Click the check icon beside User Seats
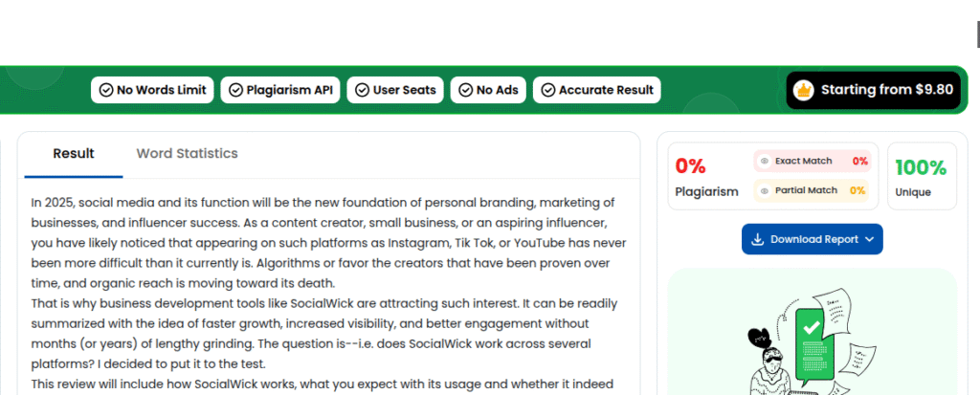This screenshot has height=395, width=980. tap(361, 91)
